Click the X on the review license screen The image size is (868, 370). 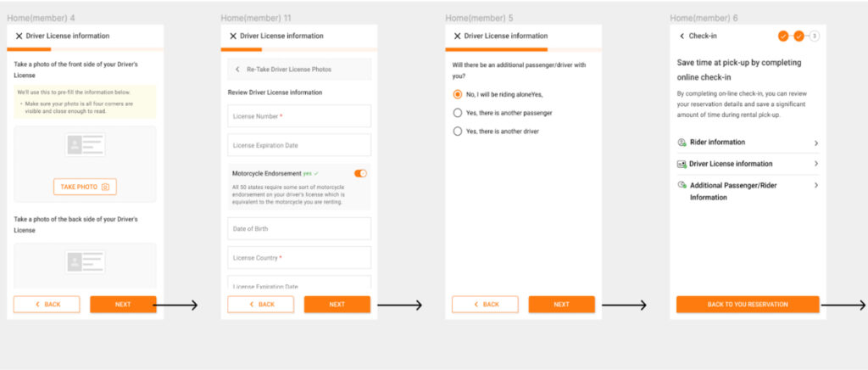click(233, 36)
